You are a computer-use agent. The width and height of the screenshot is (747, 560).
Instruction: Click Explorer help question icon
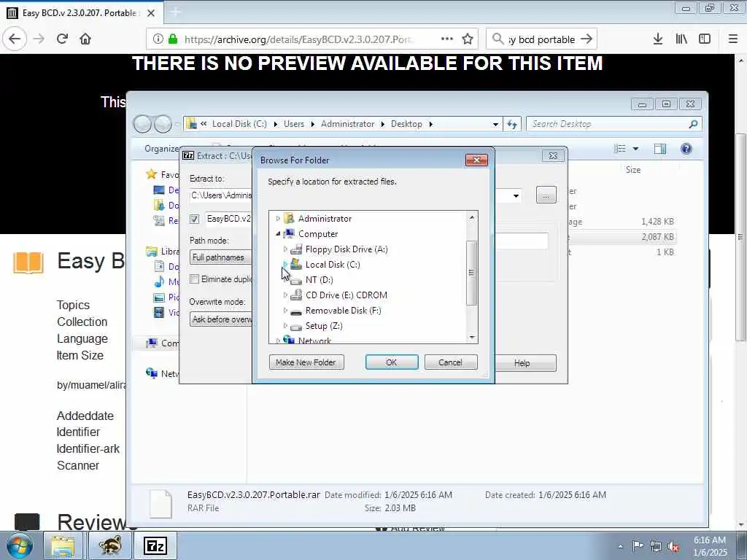[x=686, y=149]
